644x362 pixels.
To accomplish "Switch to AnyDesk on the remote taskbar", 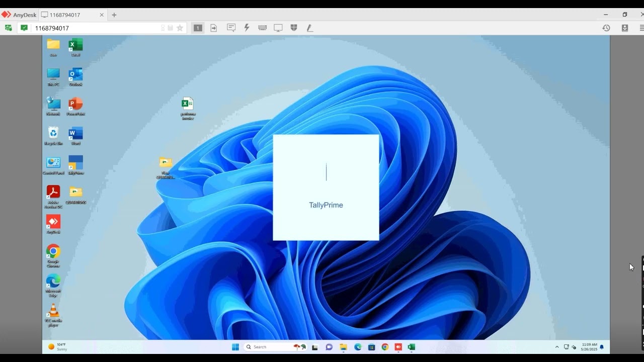I will click(398, 347).
